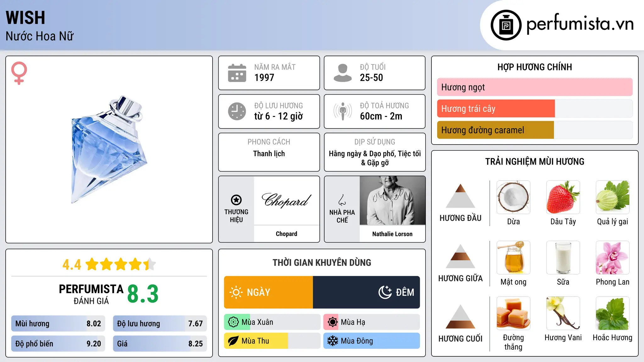Click the sillage value 60cm - 2m
Screen dimensions: 644x362
381,116
